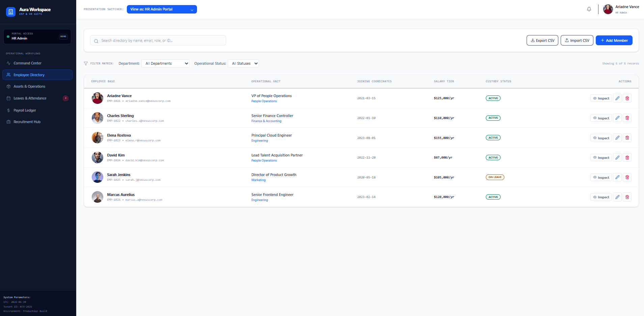Click the notification bell icon
This screenshot has height=316, width=644.
589,9
